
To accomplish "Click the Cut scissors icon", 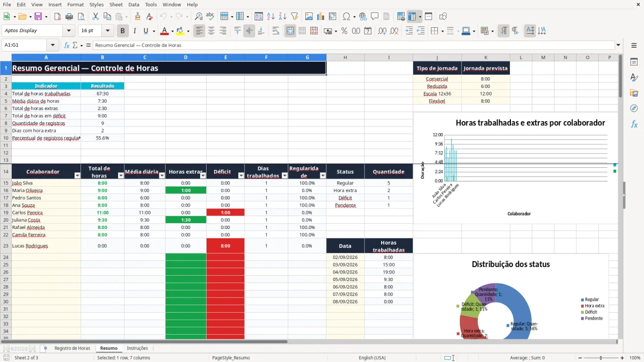I will coord(96,17).
